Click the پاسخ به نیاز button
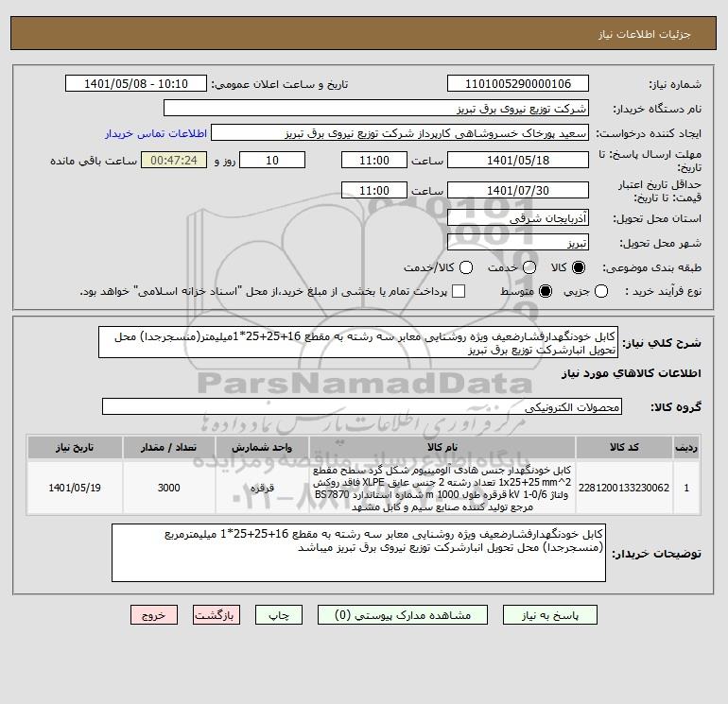Image resolution: width=728 pixels, height=704 pixels. [x=549, y=615]
